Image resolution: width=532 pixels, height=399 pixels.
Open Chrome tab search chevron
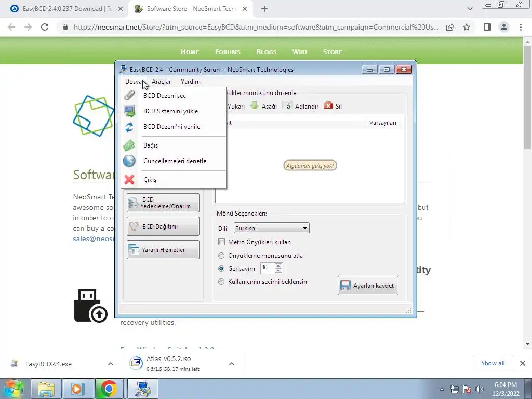[470, 9]
